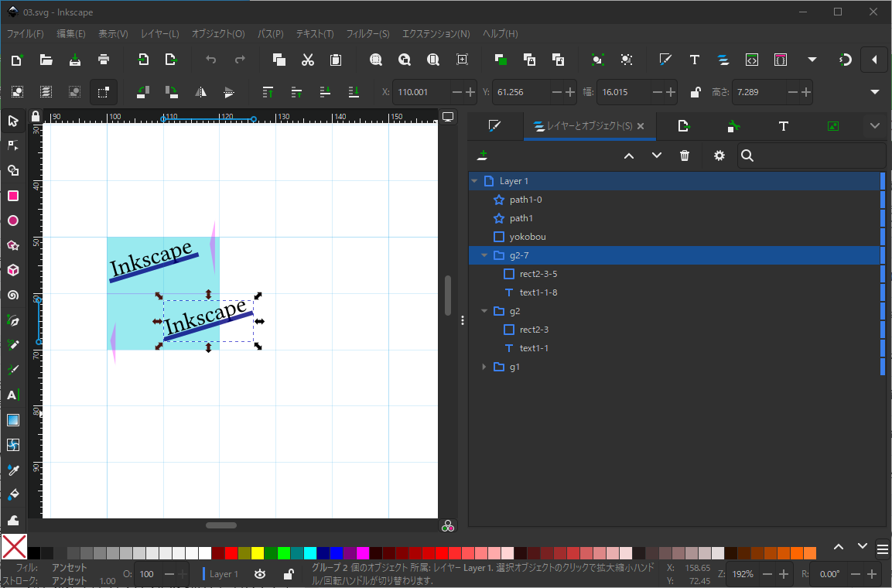892x588 pixels.
Task: Select the Node editing tool
Action: click(13, 145)
